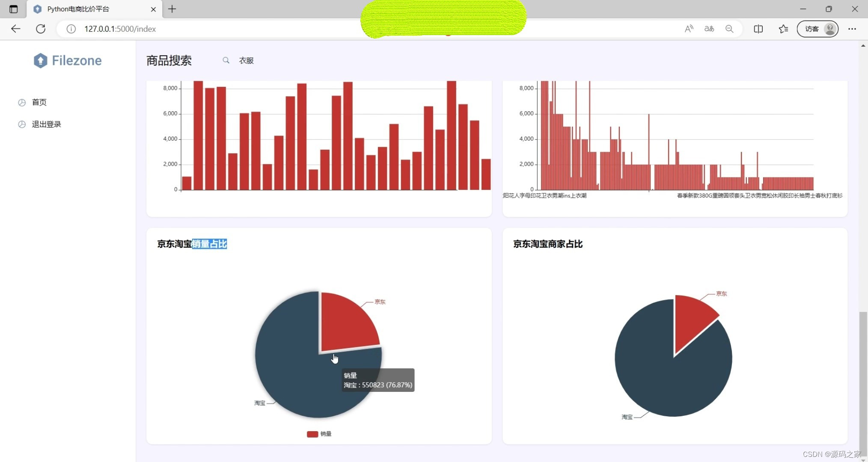Open the read aloud icon

(689, 29)
